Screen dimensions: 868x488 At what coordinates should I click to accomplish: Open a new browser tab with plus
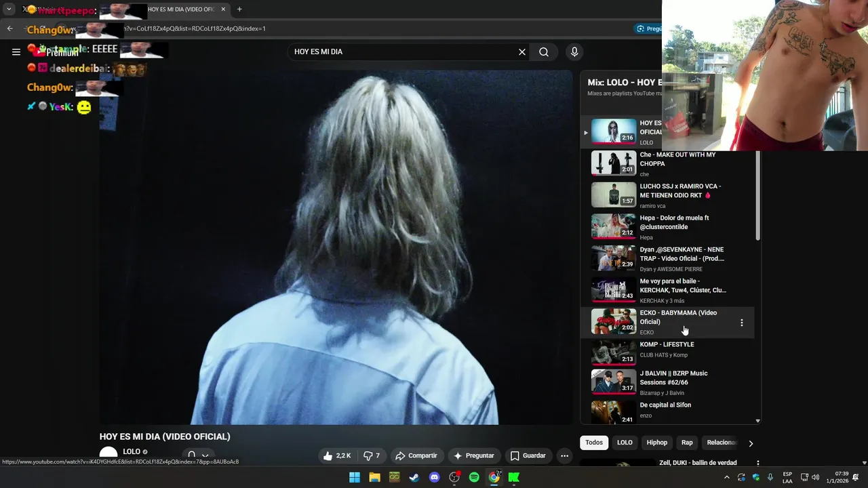[x=239, y=9]
